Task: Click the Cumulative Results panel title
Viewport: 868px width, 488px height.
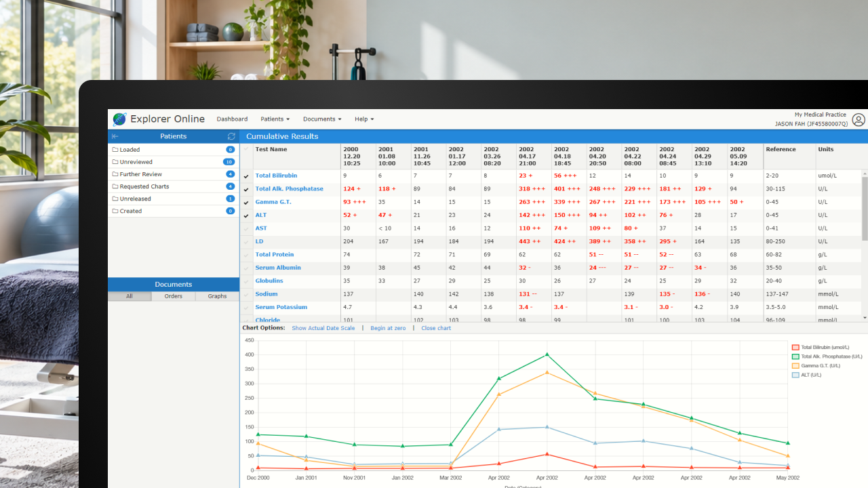Action: pos(282,136)
